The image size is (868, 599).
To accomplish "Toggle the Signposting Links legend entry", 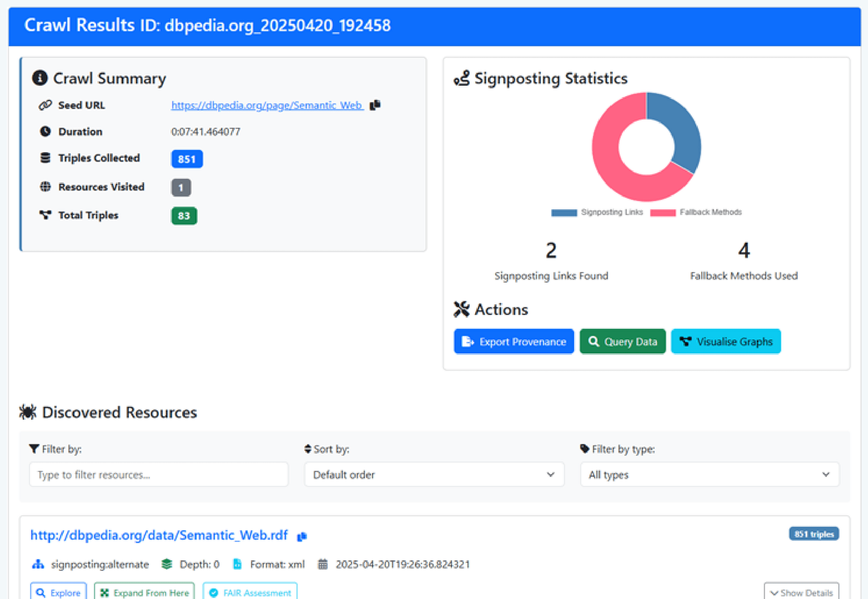I will (597, 213).
